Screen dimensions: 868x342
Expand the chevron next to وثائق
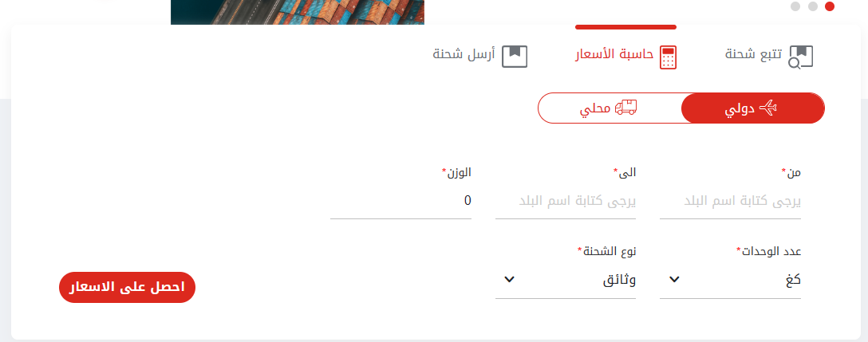(x=509, y=280)
